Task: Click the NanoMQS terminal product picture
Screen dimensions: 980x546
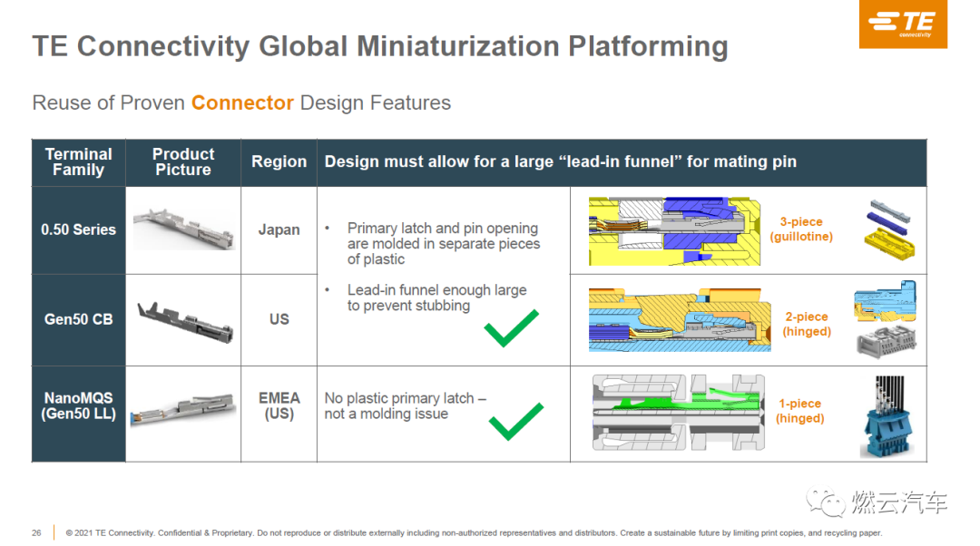Action: [183, 408]
